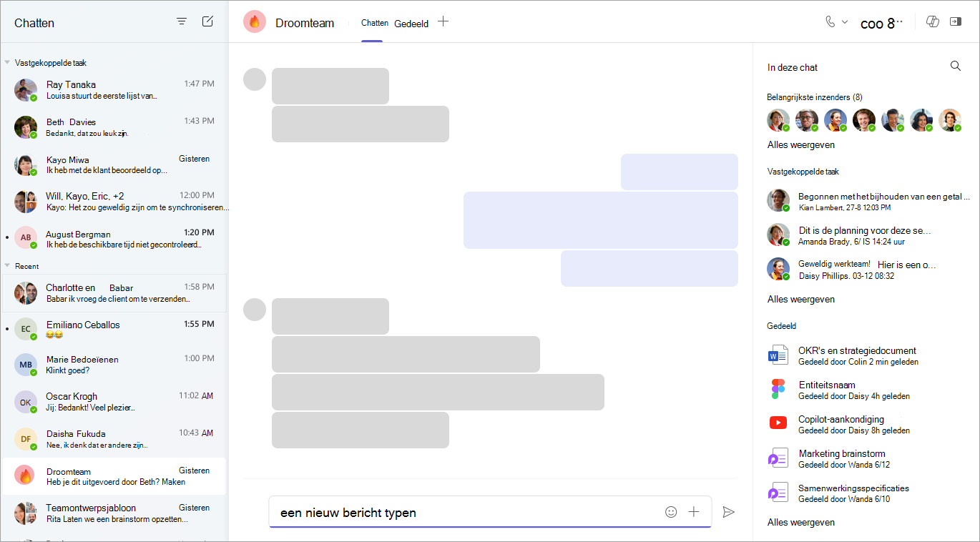Open Teamontwerpsjabloon chat
980x542 pixels.
tap(114, 513)
